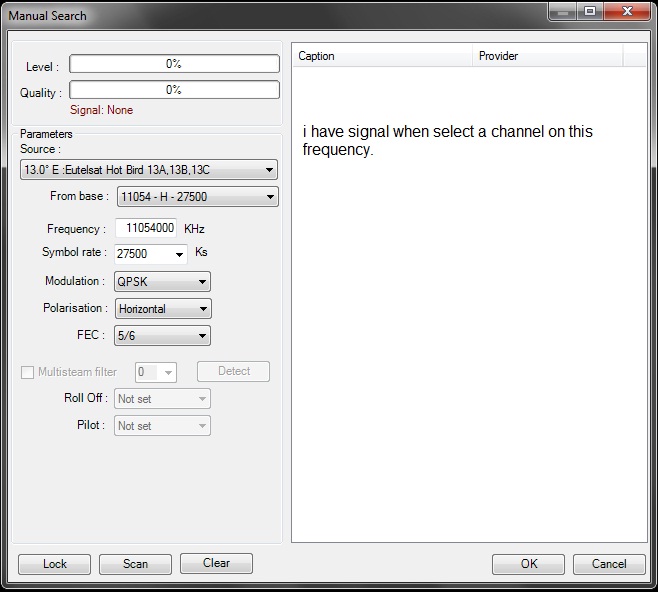
Task: Open the FEC 5/6 dropdown
Action: (x=162, y=336)
